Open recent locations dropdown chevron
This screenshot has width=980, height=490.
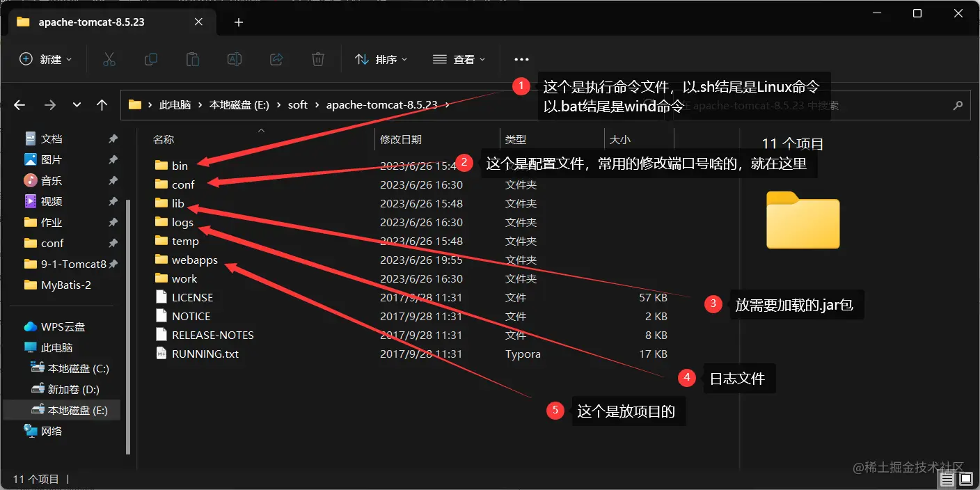coord(77,105)
